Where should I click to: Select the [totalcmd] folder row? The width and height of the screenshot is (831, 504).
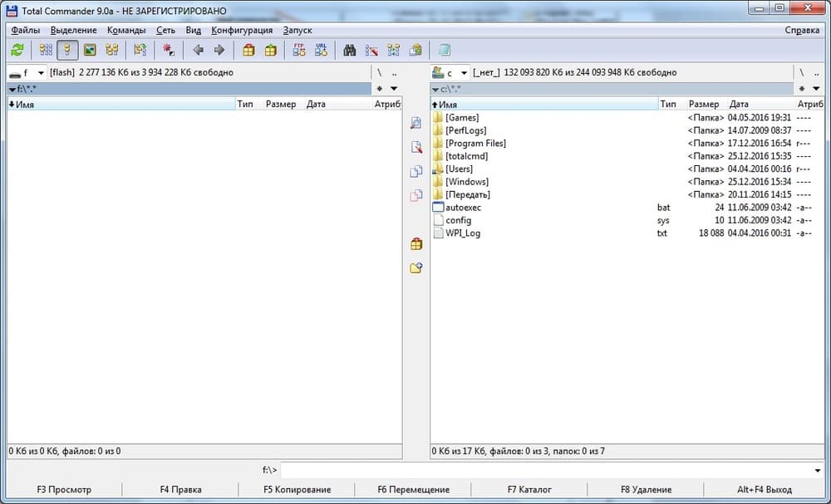coord(627,156)
